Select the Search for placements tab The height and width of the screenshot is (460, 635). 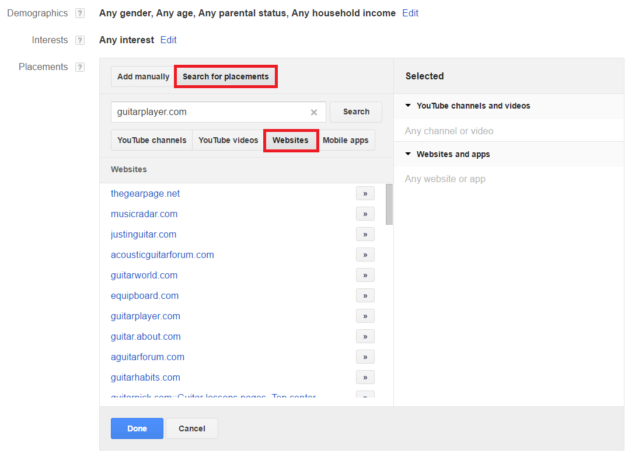[x=225, y=76]
